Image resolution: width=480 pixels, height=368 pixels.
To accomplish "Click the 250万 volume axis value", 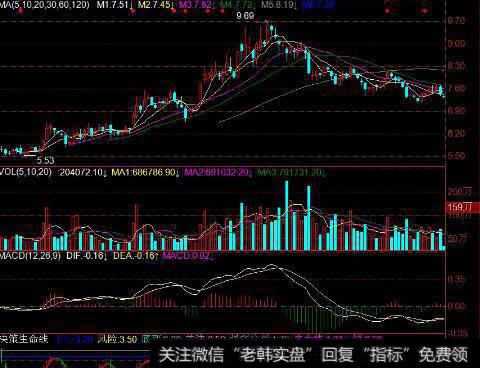I will click(x=460, y=192).
